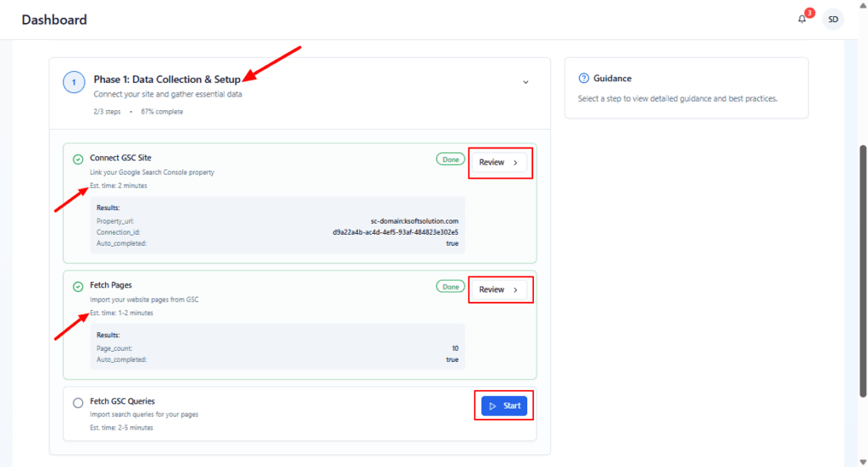Click the red notification count badge

click(810, 13)
